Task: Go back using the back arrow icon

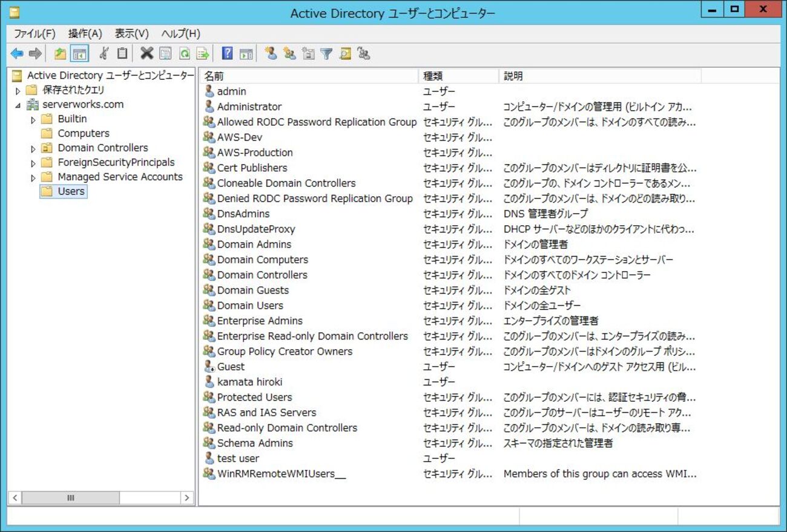Action: coord(16,53)
